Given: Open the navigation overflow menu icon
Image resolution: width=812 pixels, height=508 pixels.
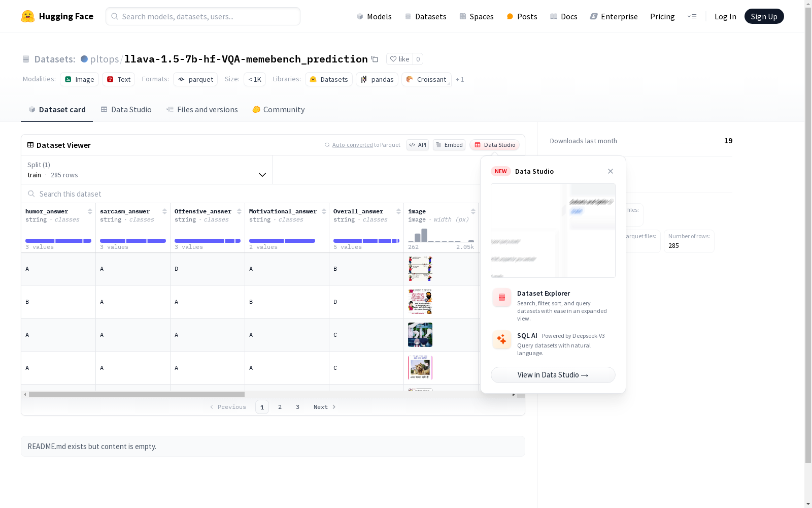Looking at the screenshot, I should 692,16.
